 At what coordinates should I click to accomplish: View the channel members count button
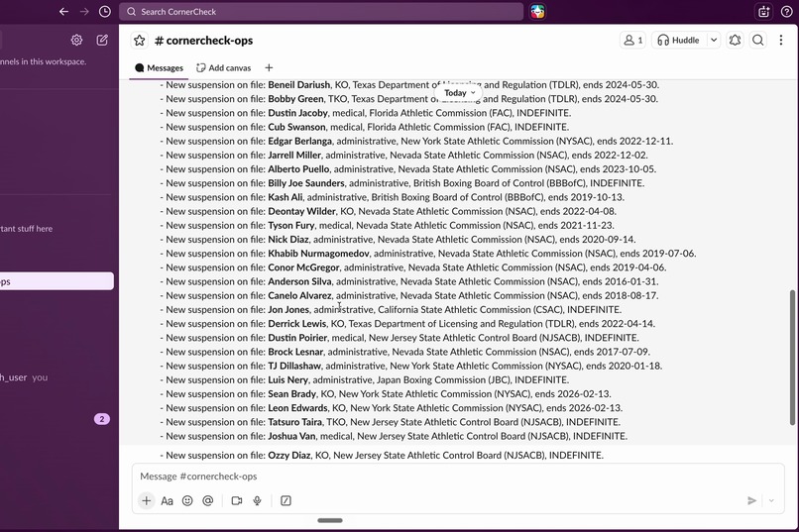(x=632, y=40)
